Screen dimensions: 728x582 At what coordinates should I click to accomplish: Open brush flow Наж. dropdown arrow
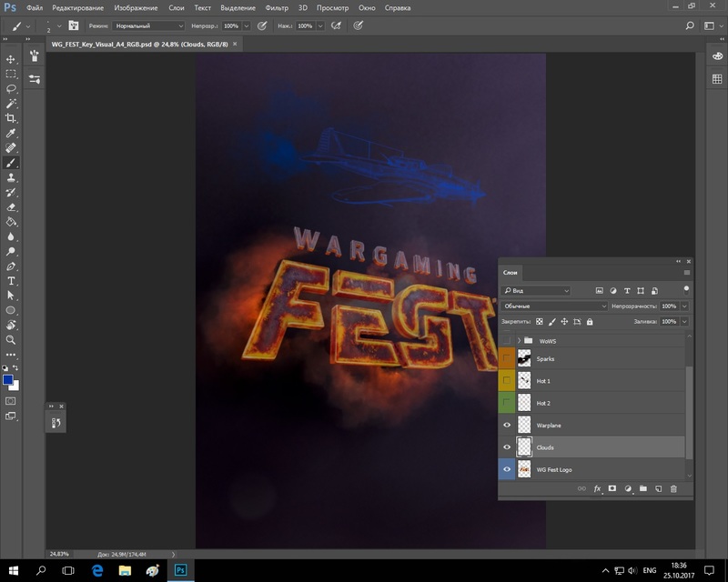320,26
